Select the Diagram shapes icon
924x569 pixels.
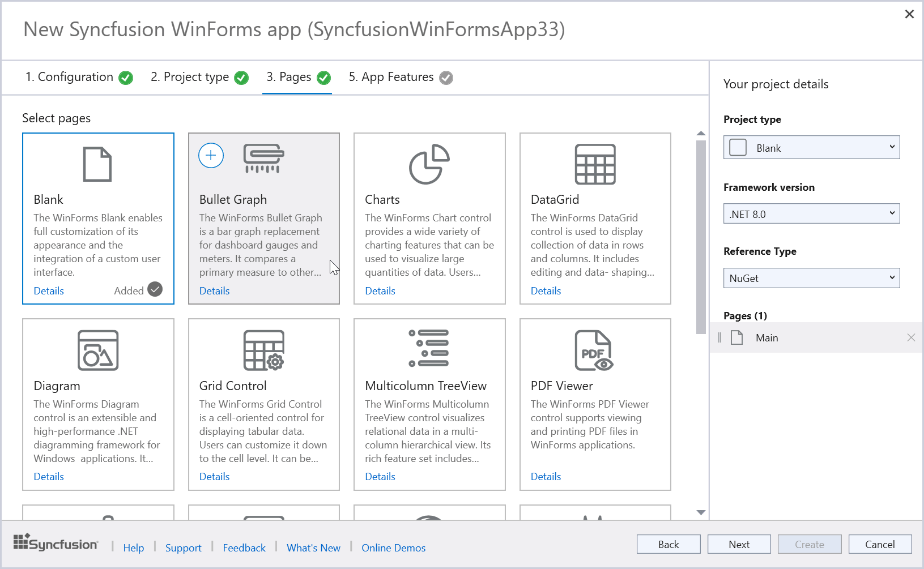(x=98, y=350)
